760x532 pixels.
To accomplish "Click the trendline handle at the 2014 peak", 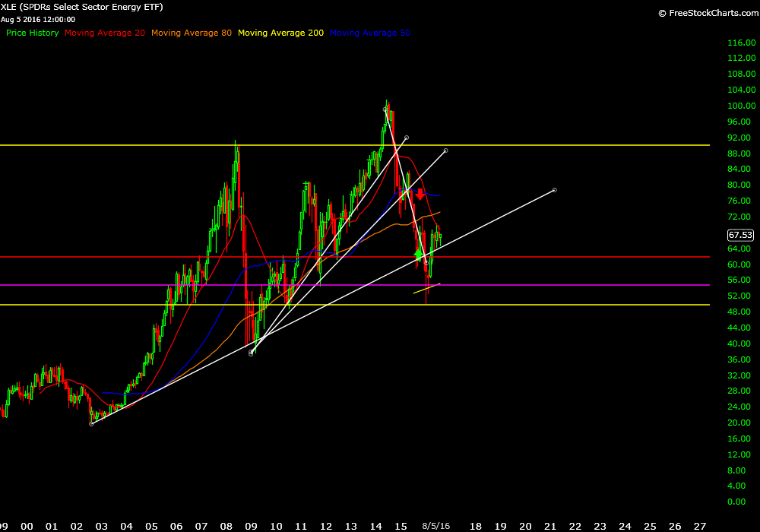I will pos(385,109).
